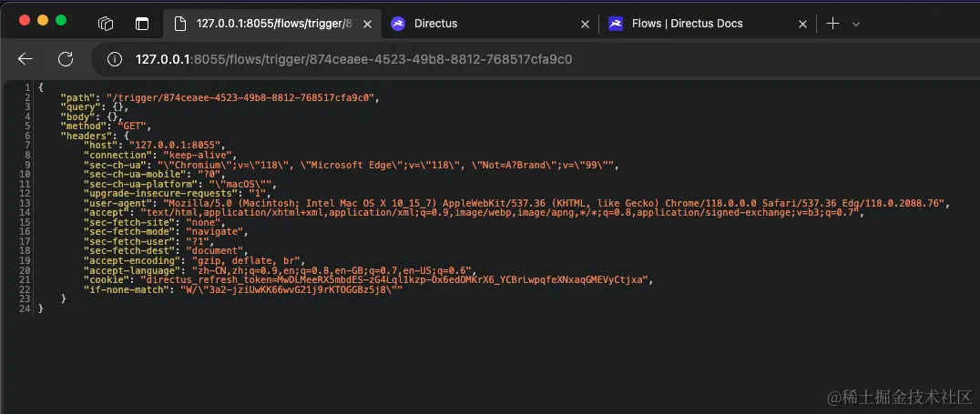Switch to Flows | Directus Docs tab
Viewport: 980px width, 414px height.
(708, 24)
